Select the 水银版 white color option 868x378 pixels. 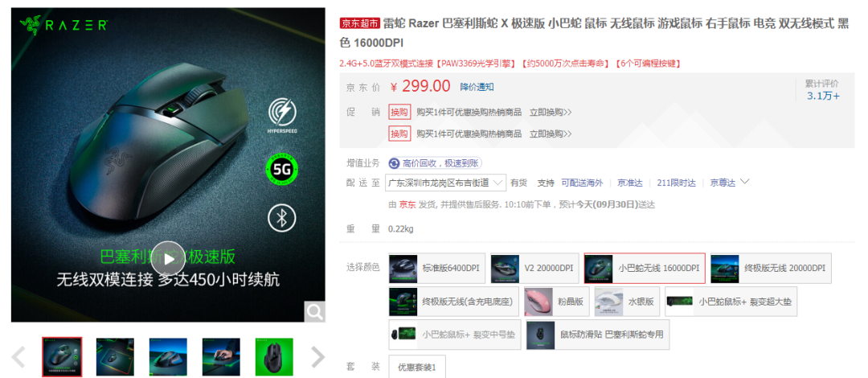[627, 302]
